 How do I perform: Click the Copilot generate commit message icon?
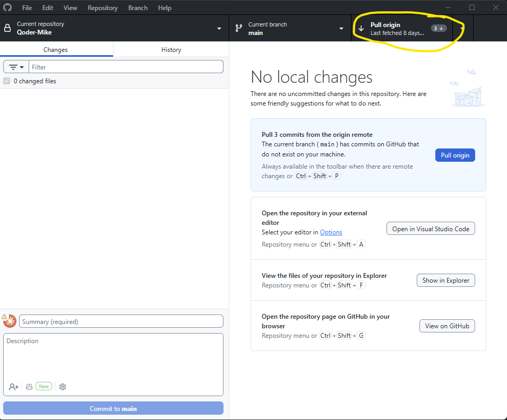coord(29,387)
